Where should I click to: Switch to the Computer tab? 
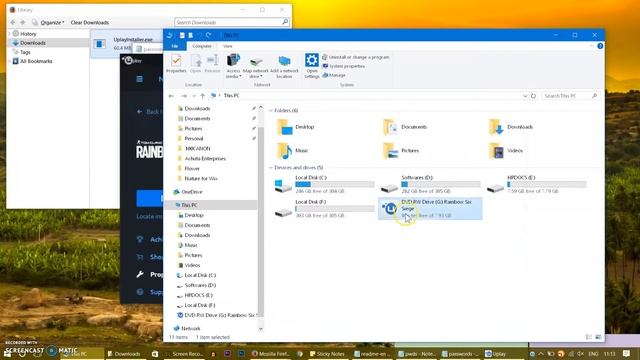click(202, 46)
